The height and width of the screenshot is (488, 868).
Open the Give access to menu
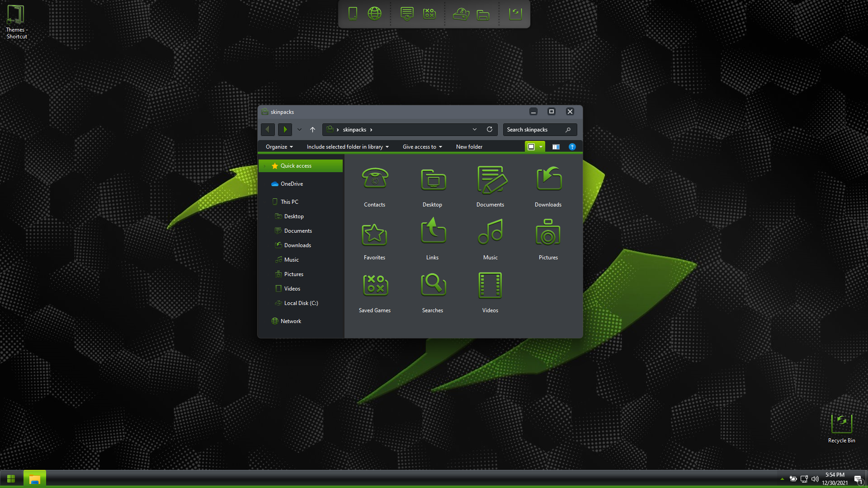coord(422,147)
